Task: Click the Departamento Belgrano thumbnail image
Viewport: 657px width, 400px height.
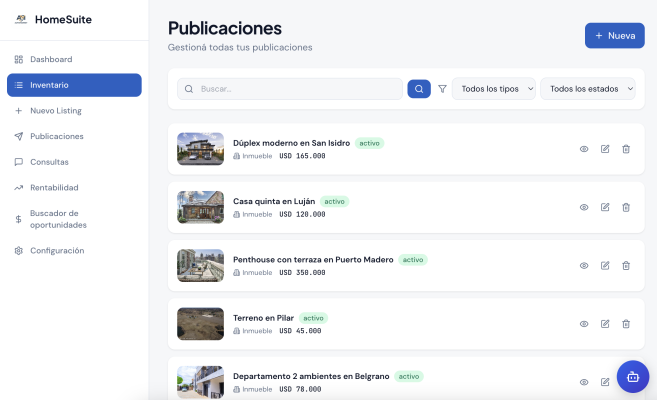Action: pyautogui.click(x=200, y=382)
